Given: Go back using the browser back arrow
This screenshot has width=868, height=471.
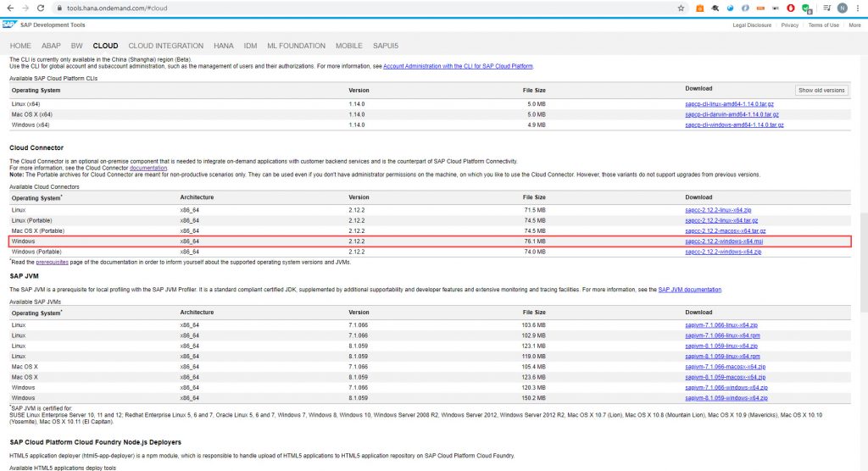Looking at the screenshot, I should [x=10, y=8].
